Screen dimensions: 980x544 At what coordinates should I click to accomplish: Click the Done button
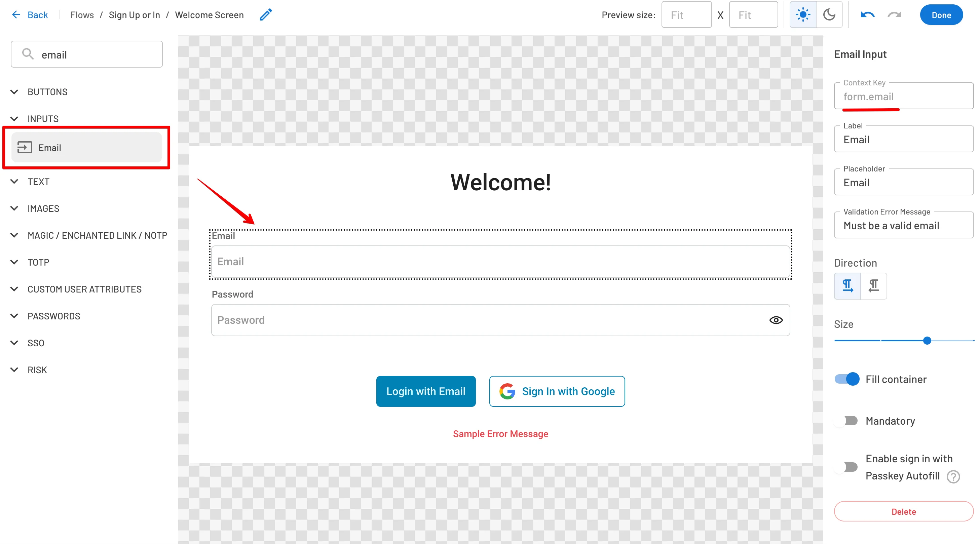coord(941,15)
